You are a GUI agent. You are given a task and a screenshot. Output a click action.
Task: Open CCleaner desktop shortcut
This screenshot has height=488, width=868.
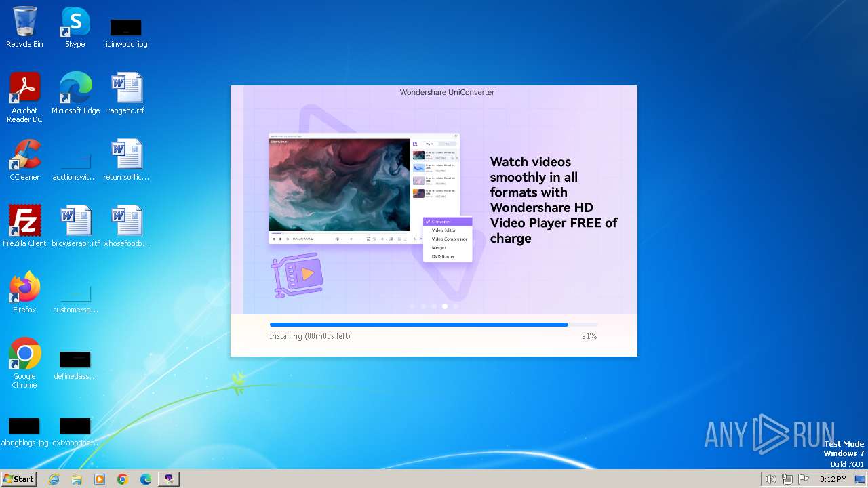pos(24,160)
